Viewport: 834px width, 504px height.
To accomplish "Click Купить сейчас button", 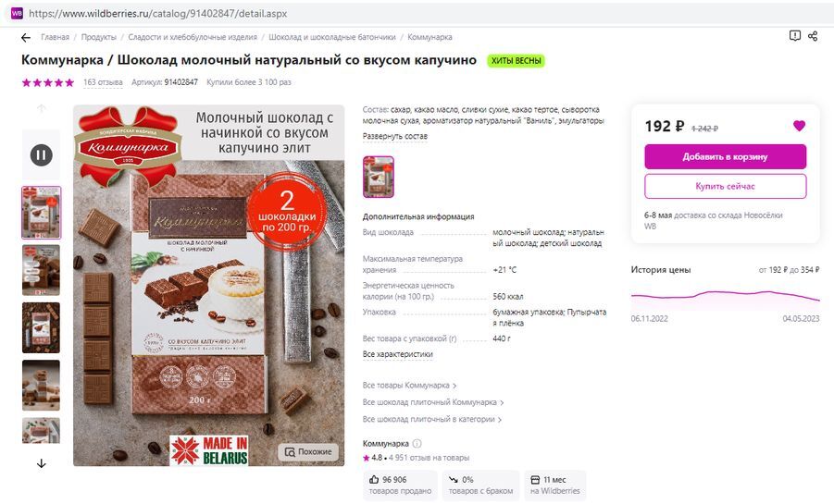I will tap(726, 186).
